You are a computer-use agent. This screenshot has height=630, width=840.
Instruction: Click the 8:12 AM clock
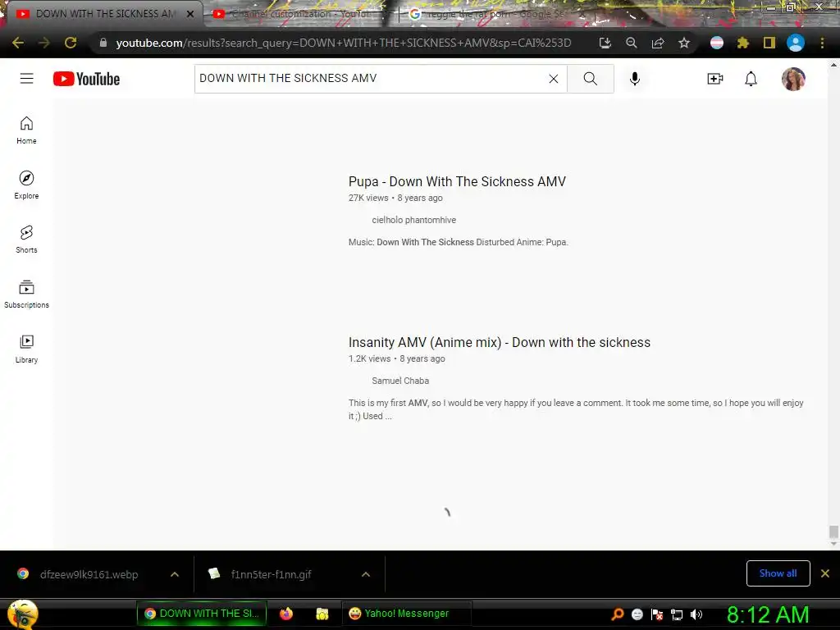tap(768, 614)
